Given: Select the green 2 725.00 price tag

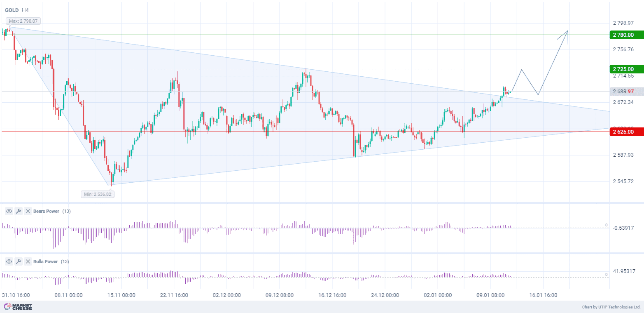Looking at the screenshot, I should click(x=625, y=69).
